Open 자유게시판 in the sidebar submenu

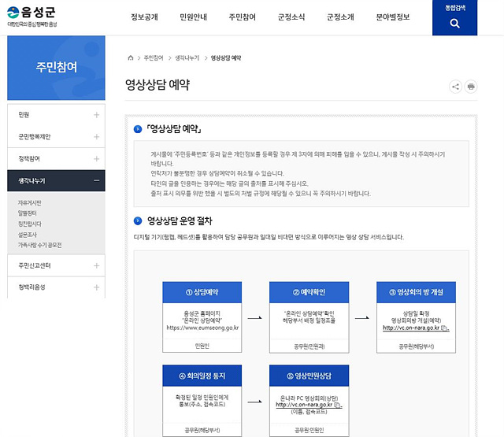pyautogui.click(x=30, y=203)
